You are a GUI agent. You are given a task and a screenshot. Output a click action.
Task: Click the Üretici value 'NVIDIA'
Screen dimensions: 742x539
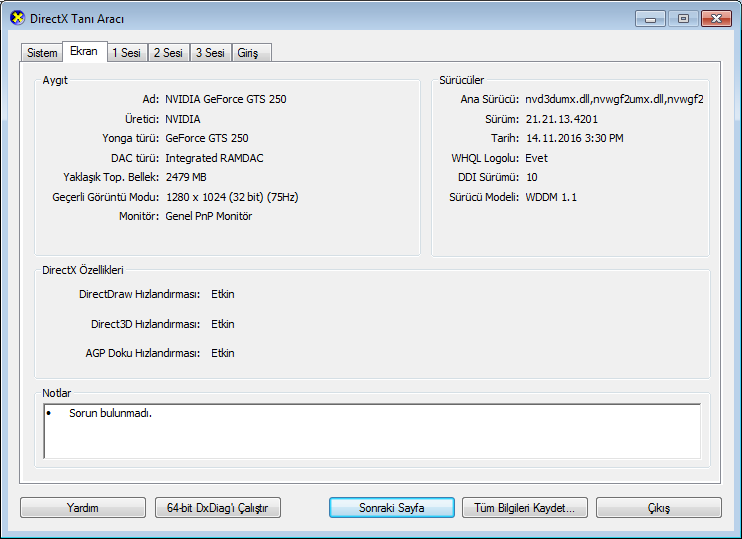(x=183, y=119)
